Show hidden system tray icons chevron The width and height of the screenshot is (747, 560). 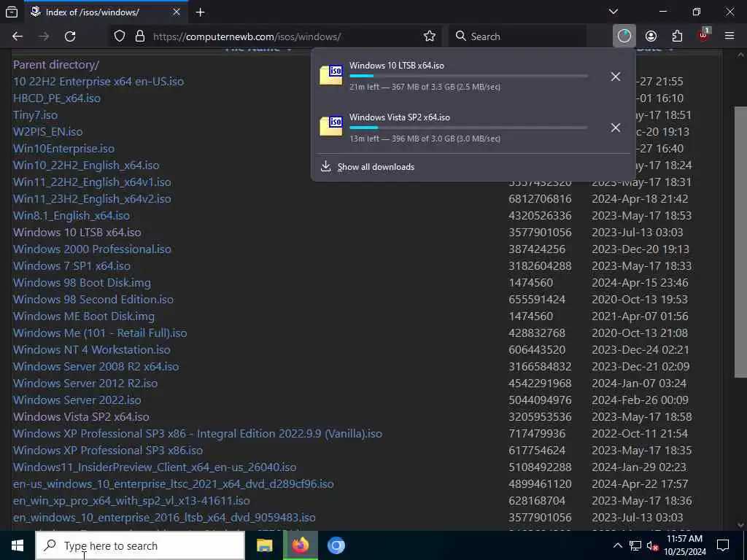point(617,545)
